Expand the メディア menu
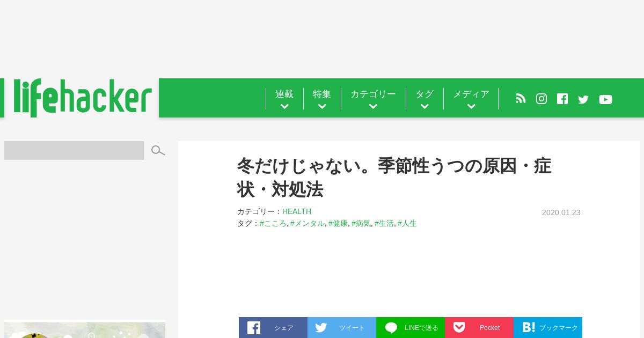This screenshot has height=338, width=644. pyautogui.click(x=471, y=99)
